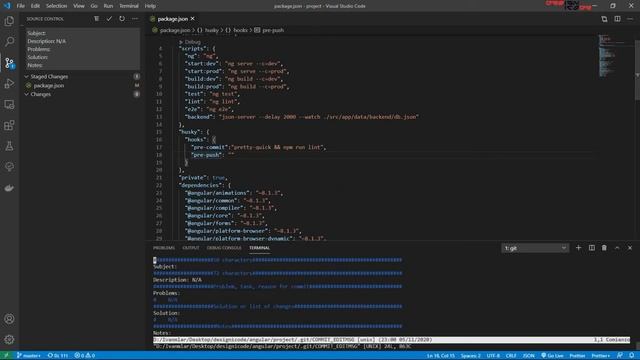Open the Selection menu

pos(56,6)
